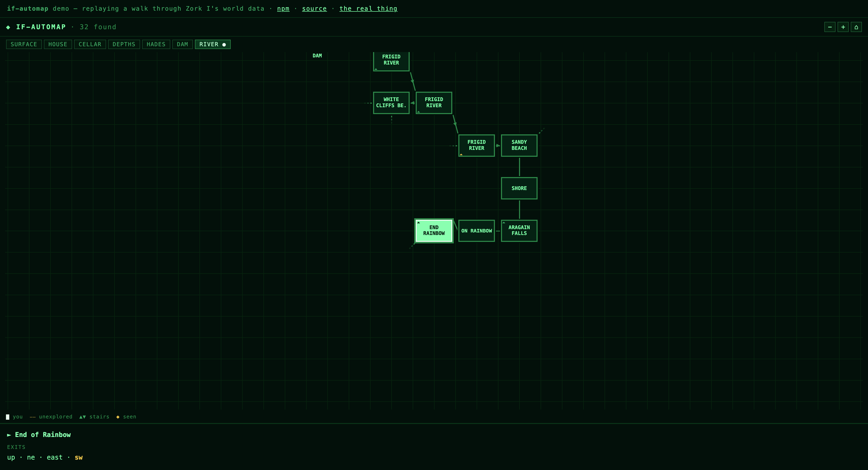This screenshot has height=470, width=868.
Task: Select the On Rainbow room node
Action: click(476, 231)
